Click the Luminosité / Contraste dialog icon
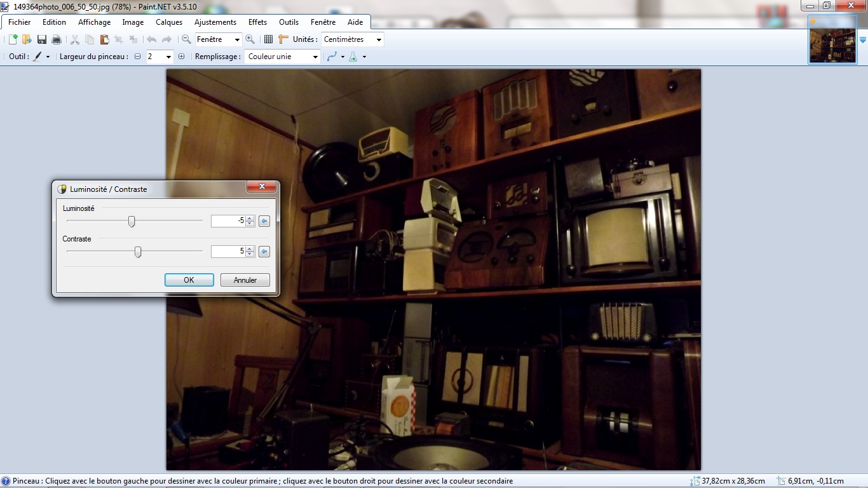The width and height of the screenshot is (868, 488). [62, 189]
